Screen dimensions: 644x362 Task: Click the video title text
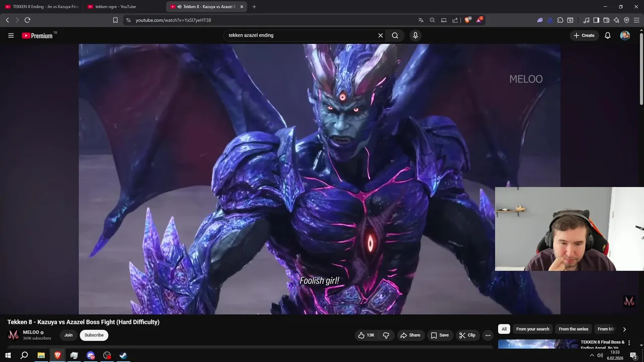pos(84,322)
